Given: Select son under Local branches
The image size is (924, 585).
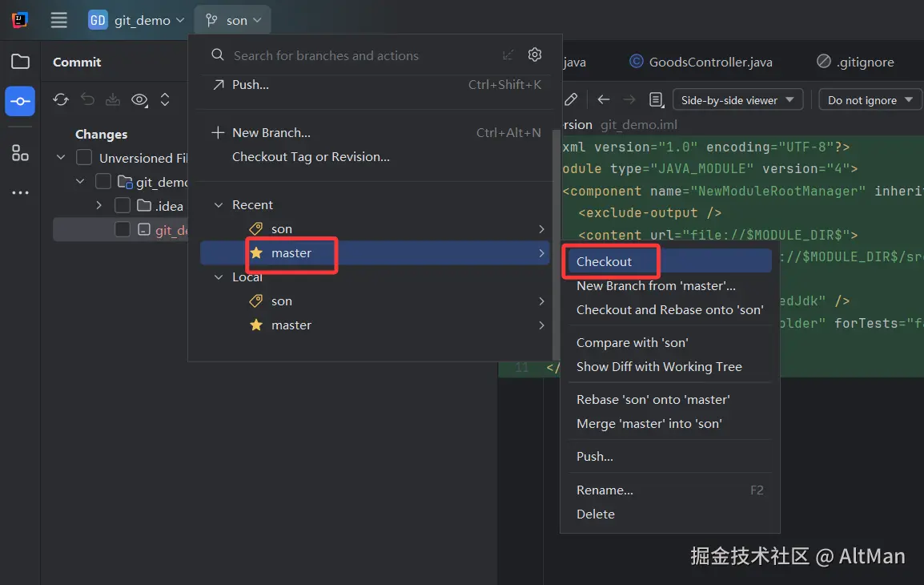Looking at the screenshot, I should coord(375,301).
